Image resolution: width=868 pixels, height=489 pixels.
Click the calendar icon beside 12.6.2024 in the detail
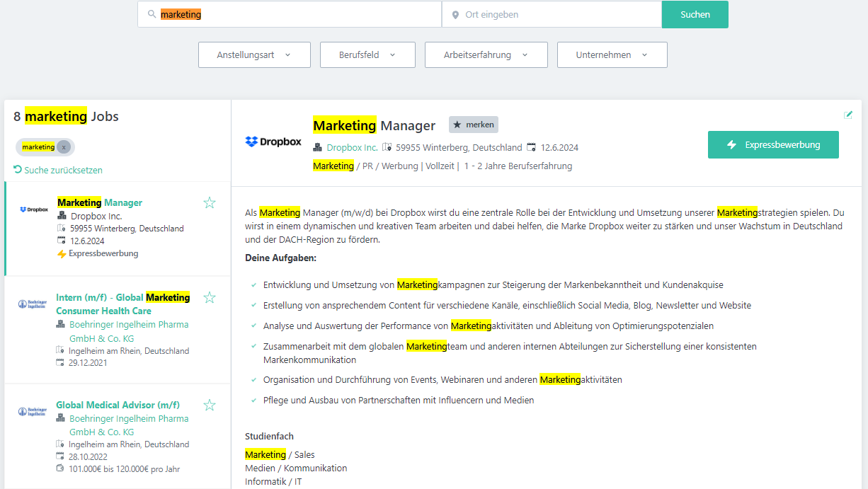tap(531, 147)
